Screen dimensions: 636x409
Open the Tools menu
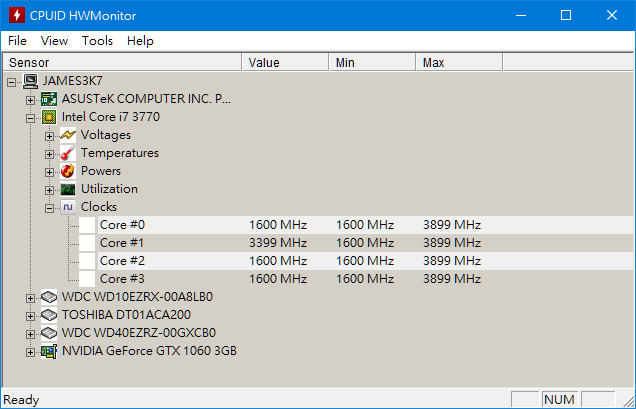tap(97, 41)
